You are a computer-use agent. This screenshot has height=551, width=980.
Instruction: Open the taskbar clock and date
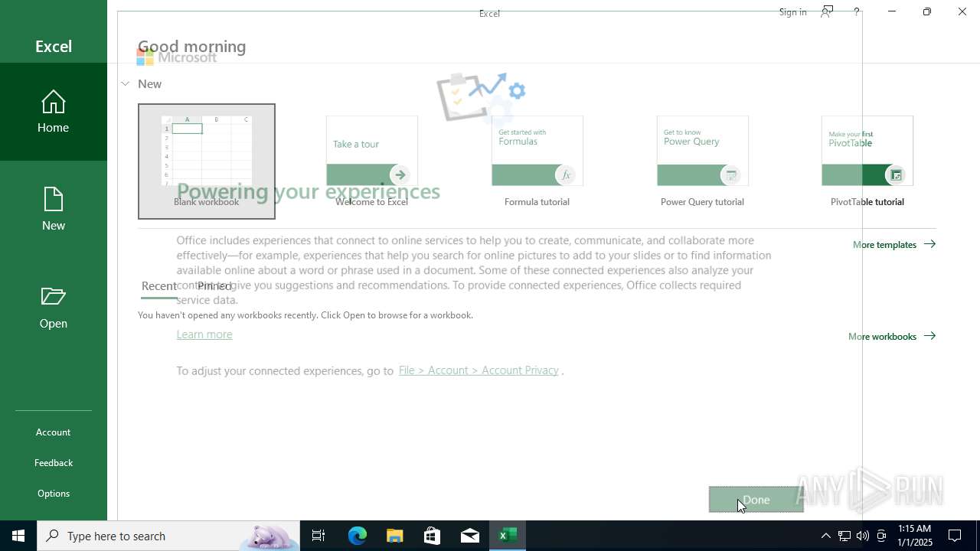pos(914,536)
